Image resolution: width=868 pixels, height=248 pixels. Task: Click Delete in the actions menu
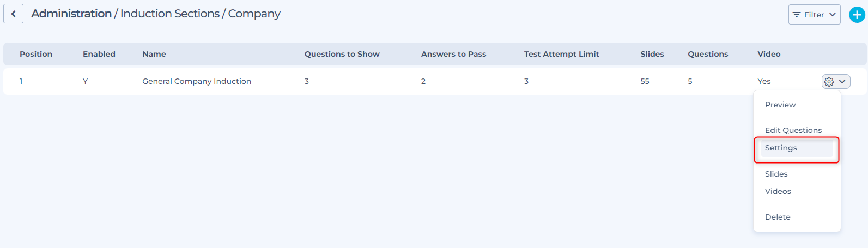tap(778, 217)
